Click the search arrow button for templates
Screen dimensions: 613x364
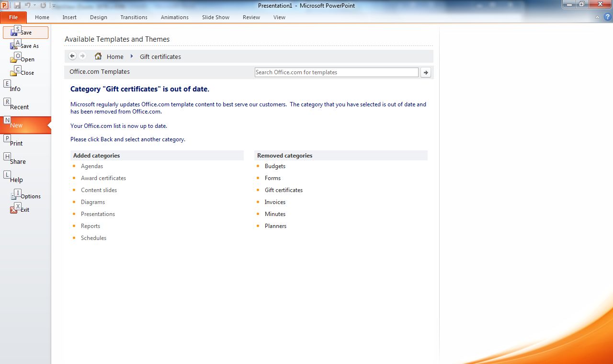[426, 72]
